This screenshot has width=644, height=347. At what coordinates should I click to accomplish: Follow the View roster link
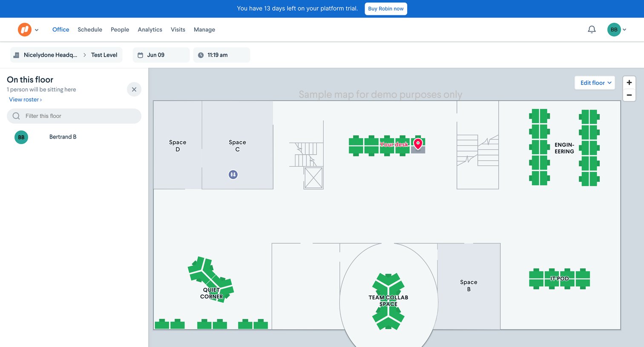click(x=25, y=99)
